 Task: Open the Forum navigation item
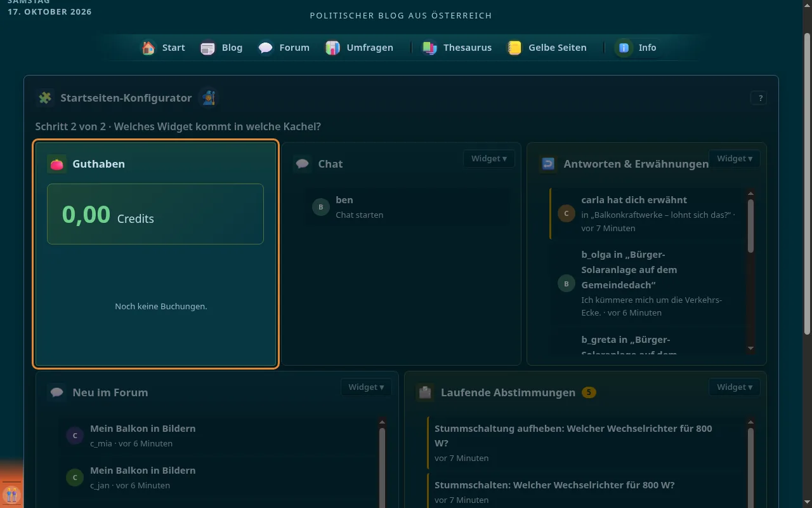(284, 48)
